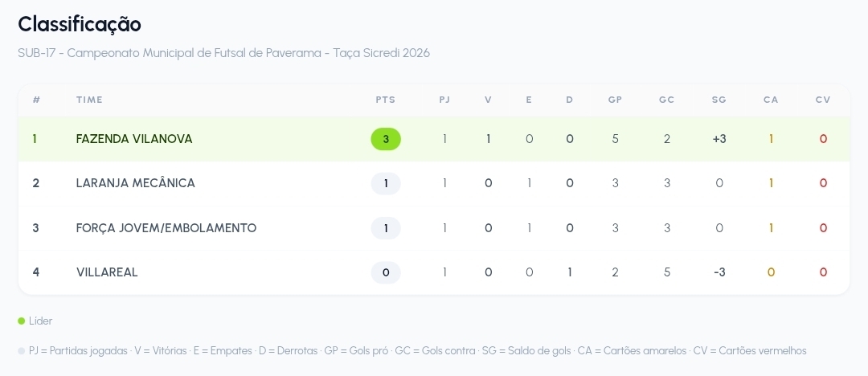This screenshot has height=376, width=868.
Task: Click the VILLAREAL team name
Action: (x=107, y=272)
